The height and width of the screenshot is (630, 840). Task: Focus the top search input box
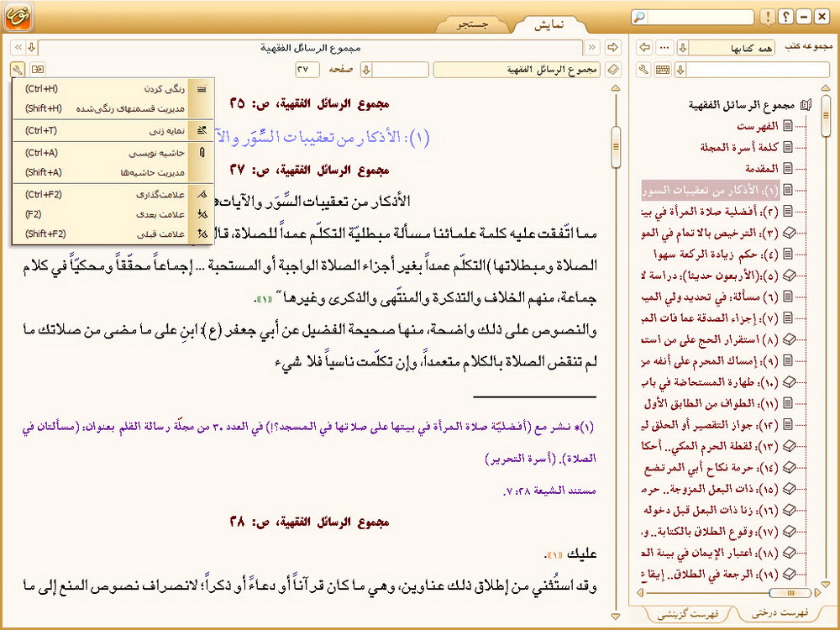click(x=701, y=17)
